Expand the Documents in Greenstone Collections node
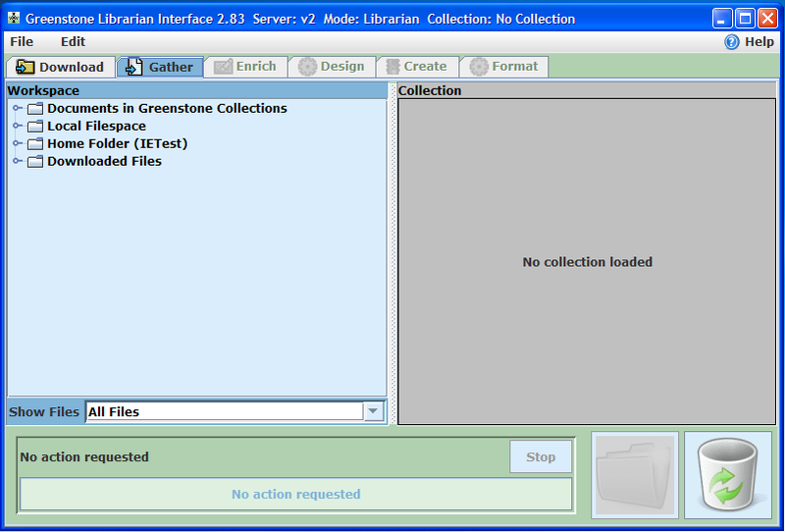Viewport: 785px width, 532px height. pyautogui.click(x=17, y=109)
